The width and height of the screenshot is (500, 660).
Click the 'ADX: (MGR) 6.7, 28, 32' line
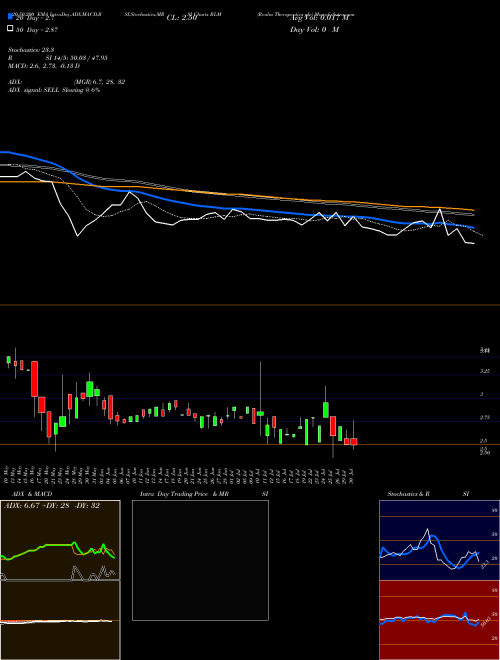point(66,82)
